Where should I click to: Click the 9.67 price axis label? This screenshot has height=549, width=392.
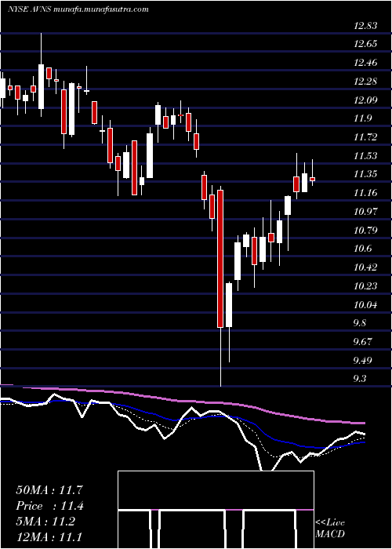pos(363,342)
